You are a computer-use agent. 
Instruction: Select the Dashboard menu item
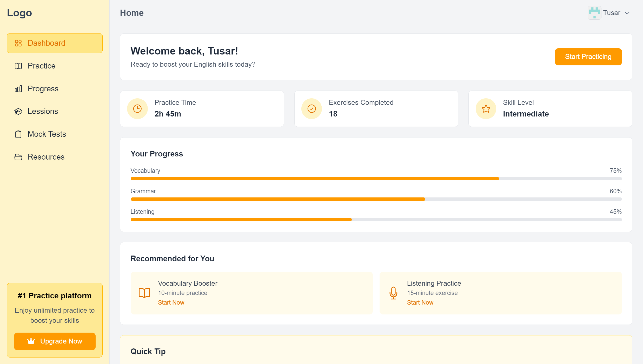tap(55, 43)
